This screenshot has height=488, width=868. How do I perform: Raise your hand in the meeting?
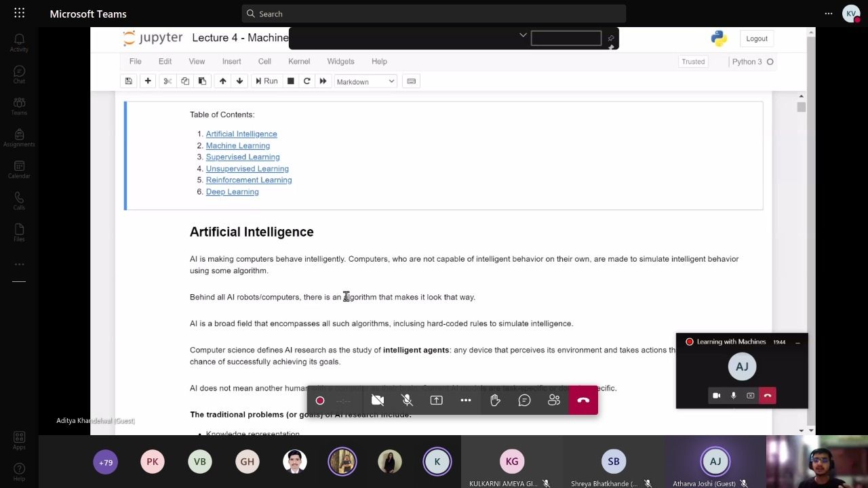tap(495, 401)
